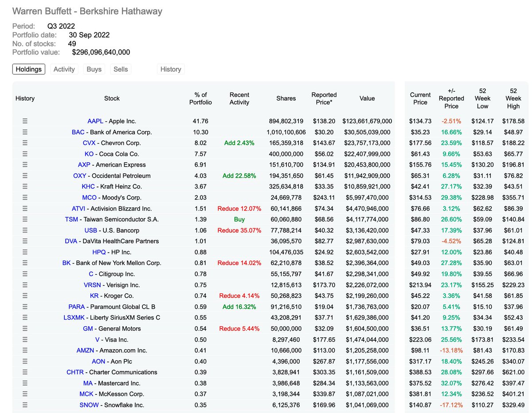This screenshot has width=532, height=413.
Task: Switch to the Holdings tab
Action: click(29, 69)
